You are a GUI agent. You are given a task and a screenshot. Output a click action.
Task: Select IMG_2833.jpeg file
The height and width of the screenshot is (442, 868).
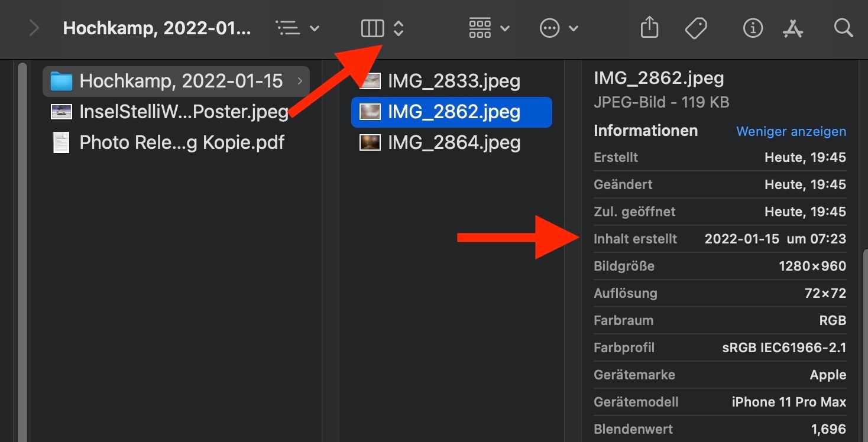pos(454,81)
